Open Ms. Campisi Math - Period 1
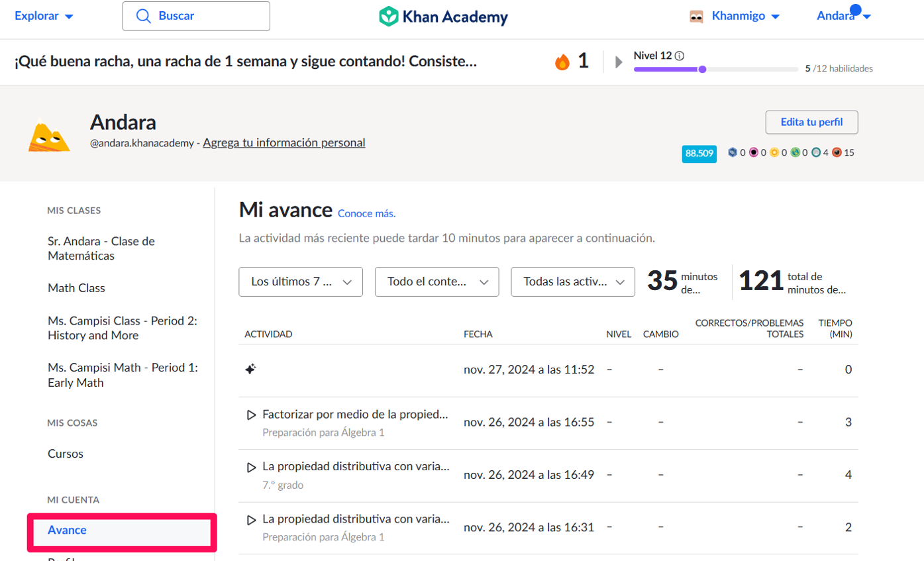Screen dimensions: 924x561 pyautogui.click(x=123, y=375)
